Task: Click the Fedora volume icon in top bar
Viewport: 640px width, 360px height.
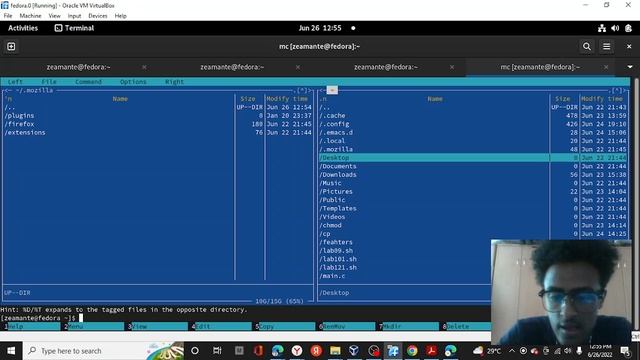Action: [615, 28]
